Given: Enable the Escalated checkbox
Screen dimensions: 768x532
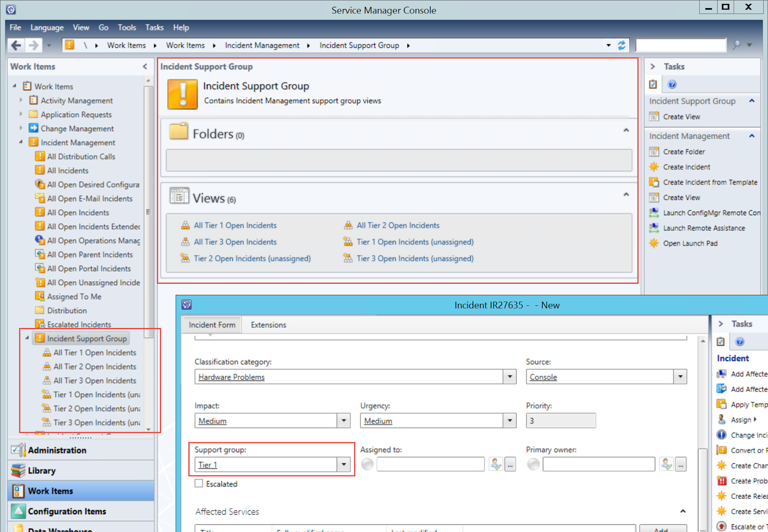Looking at the screenshot, I should 198,484.
